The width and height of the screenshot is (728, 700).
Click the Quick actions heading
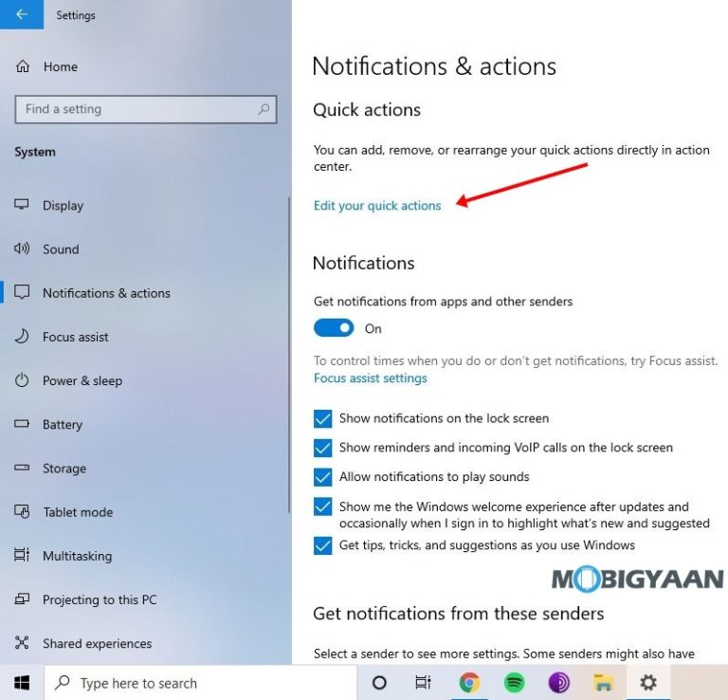click(367, 110)
